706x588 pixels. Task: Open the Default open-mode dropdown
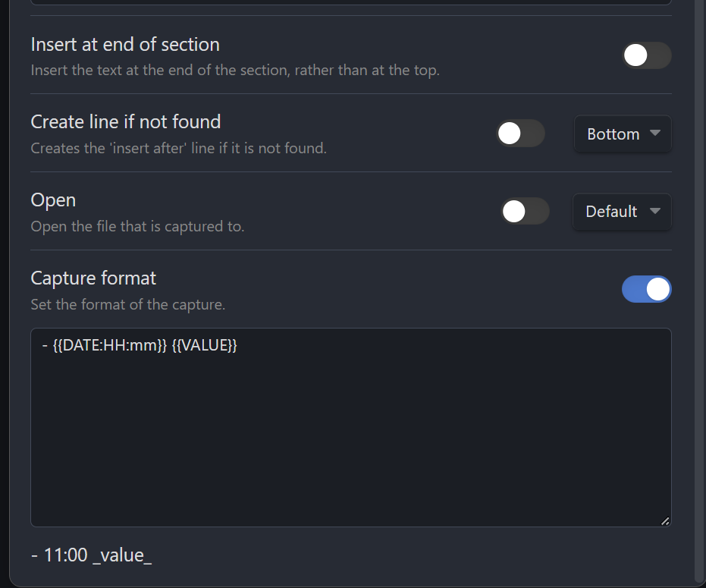(622, 212)
